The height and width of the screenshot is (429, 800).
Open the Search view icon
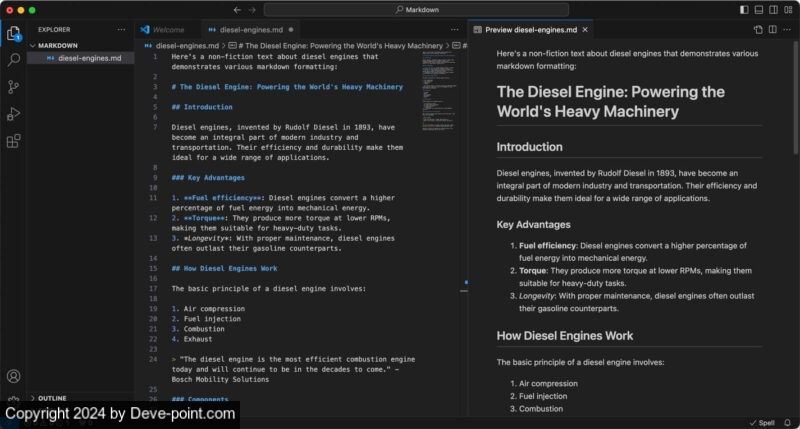coord(14,60)
